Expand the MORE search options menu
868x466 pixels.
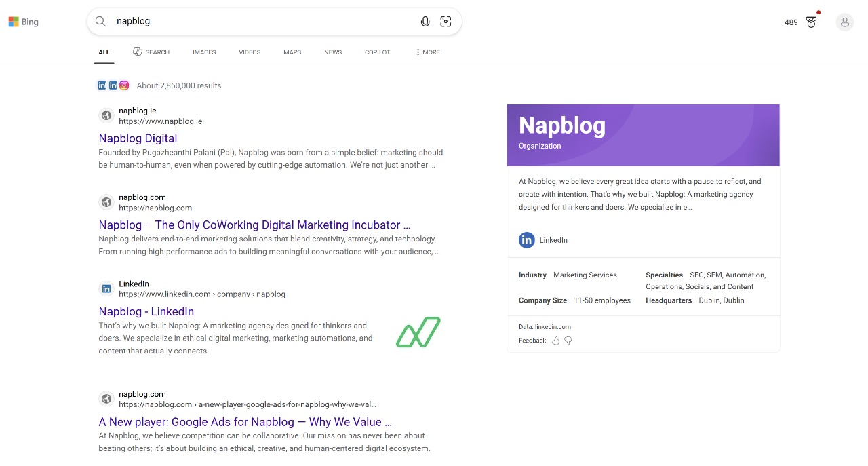tap(427, 52)
